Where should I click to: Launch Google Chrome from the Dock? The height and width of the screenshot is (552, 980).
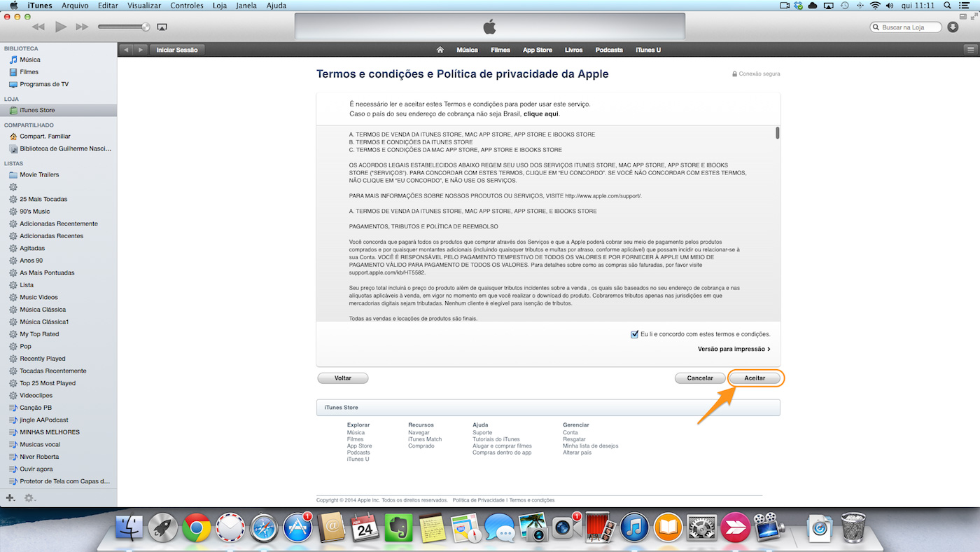[197, 527]
